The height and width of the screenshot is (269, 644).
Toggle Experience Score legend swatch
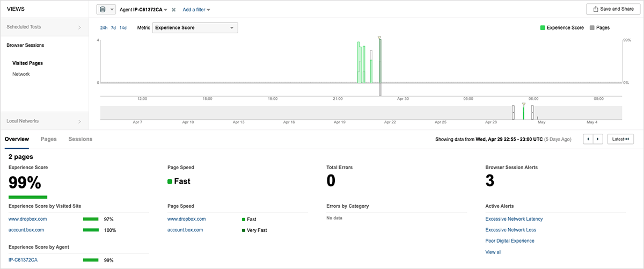coord(543,27)
